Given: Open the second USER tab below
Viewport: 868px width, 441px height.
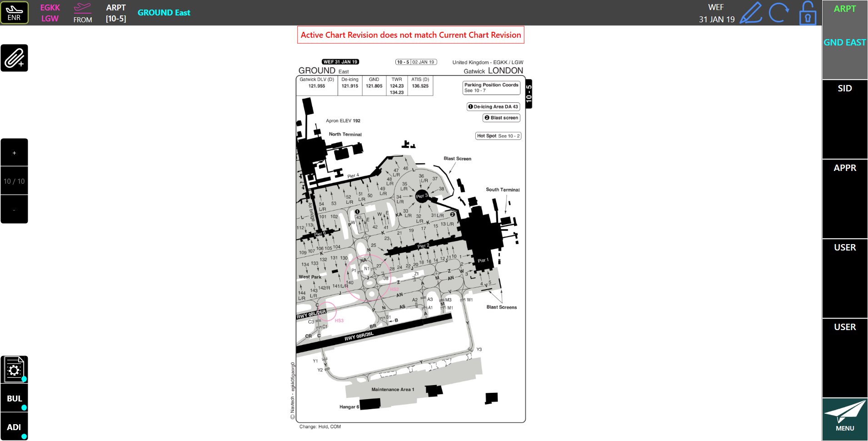Looking at the screenshot, I should [845, 358].
